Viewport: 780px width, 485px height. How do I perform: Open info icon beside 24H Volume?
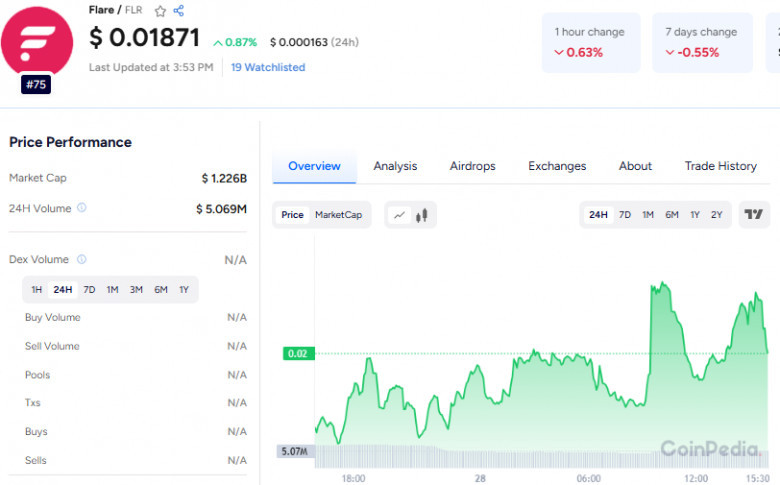point(82,207)
